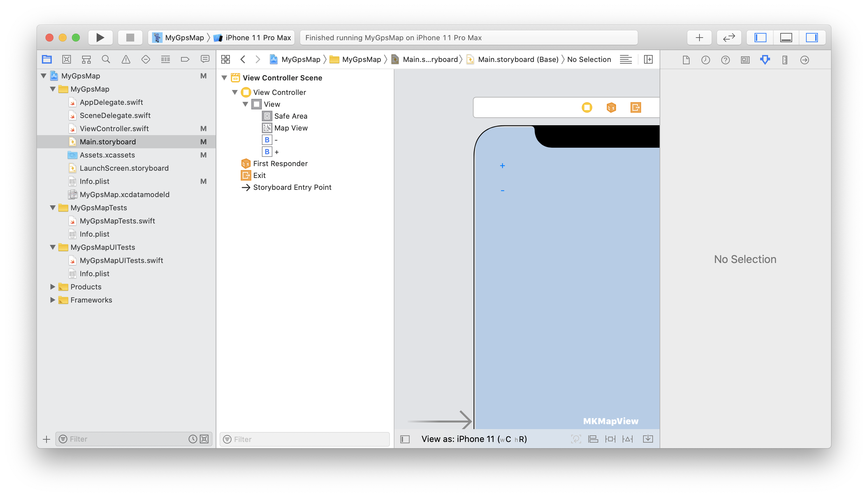
Task: Open the Size inspector
Action: 785,60
